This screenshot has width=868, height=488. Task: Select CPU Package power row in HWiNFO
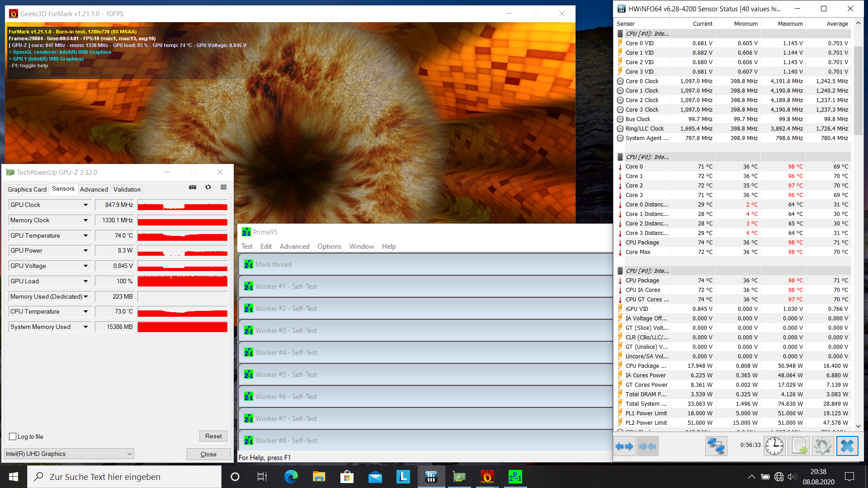[733, 366]
